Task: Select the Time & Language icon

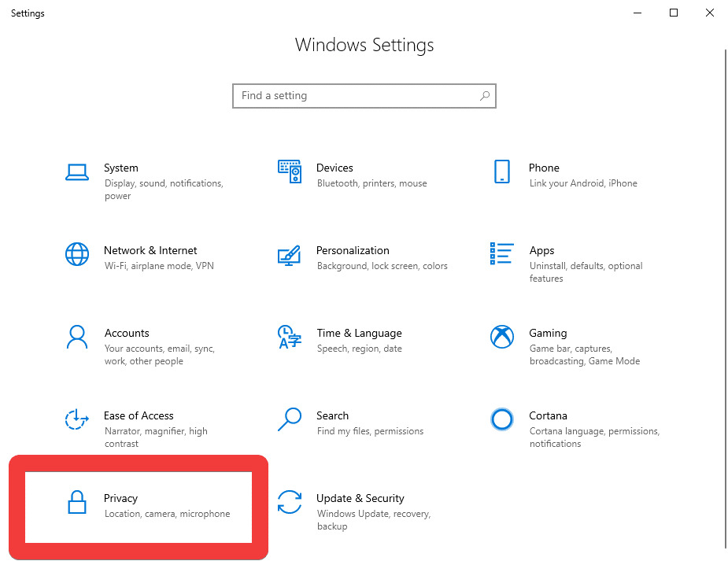Action: [x=289, y=337]
